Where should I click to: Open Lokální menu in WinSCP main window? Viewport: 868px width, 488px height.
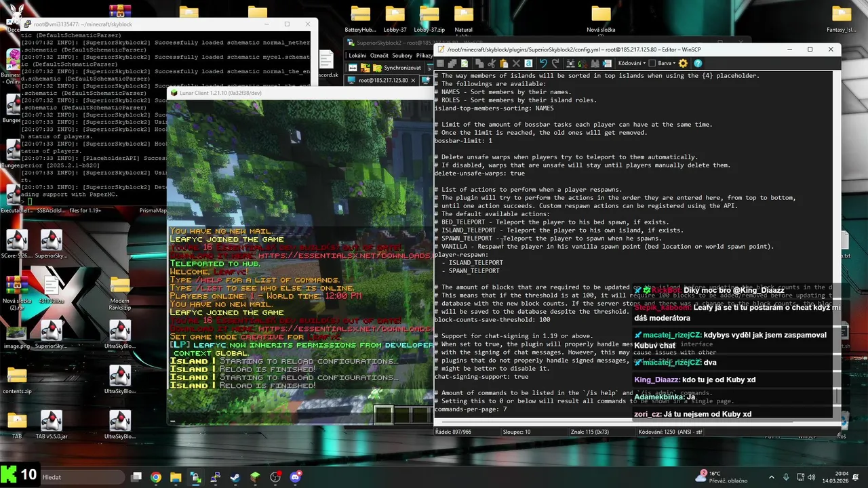pos(357,56)
